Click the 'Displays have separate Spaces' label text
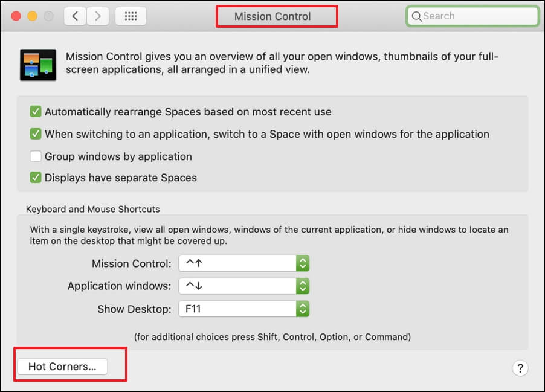 click(121, 178)
